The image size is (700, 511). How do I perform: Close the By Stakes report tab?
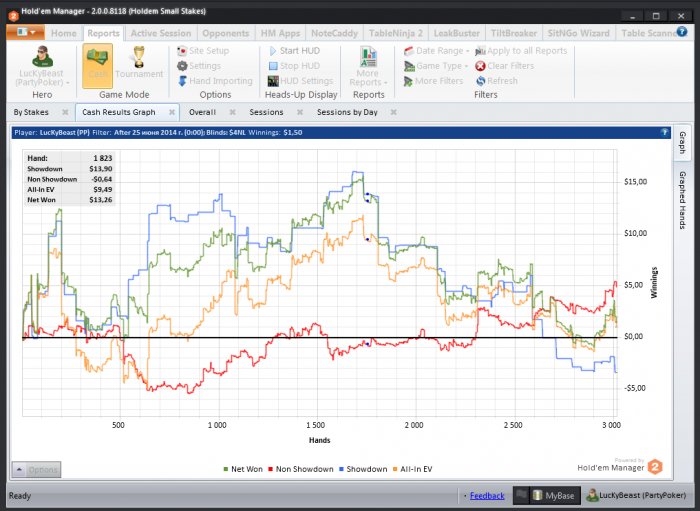65,112
